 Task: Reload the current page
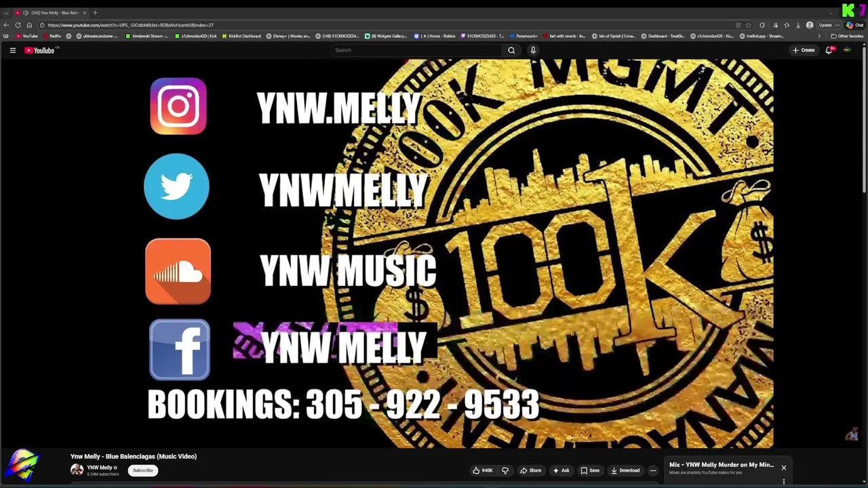18,25
